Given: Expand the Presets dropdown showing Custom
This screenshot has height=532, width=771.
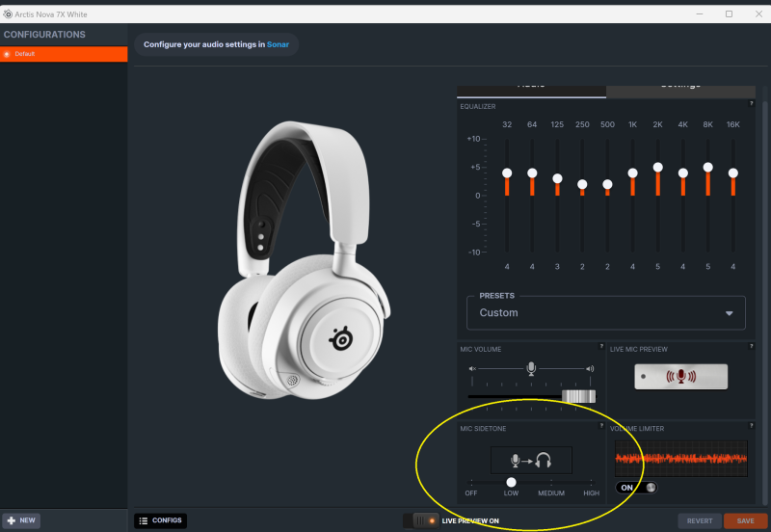Looking at the screenshot, I should click(606, 313).
